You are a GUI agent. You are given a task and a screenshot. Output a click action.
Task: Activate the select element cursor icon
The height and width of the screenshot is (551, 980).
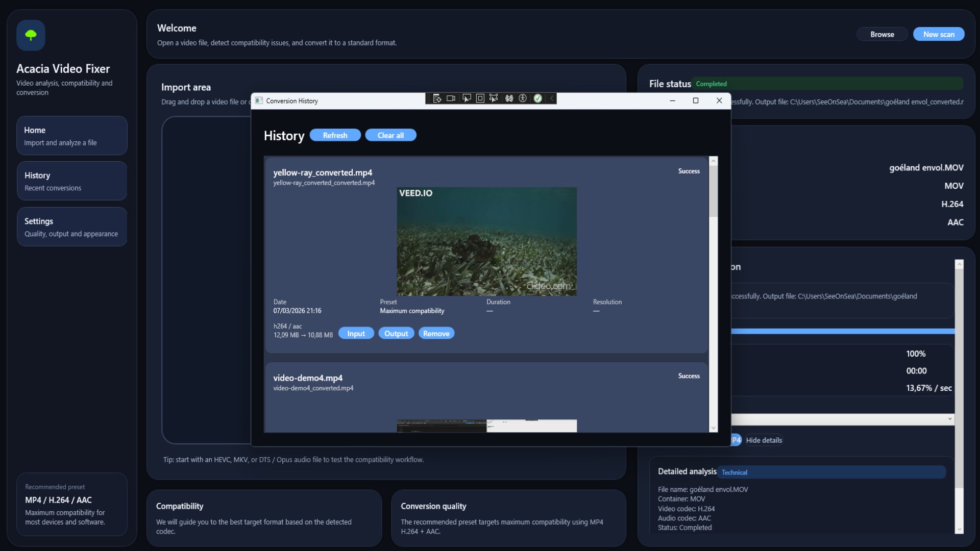point(467,98)
